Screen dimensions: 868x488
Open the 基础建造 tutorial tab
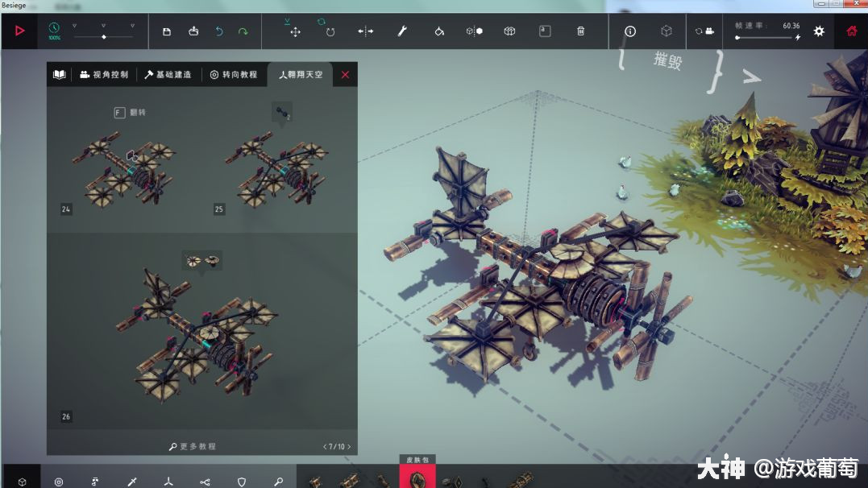pyautogui.click(x=168, y=75)
